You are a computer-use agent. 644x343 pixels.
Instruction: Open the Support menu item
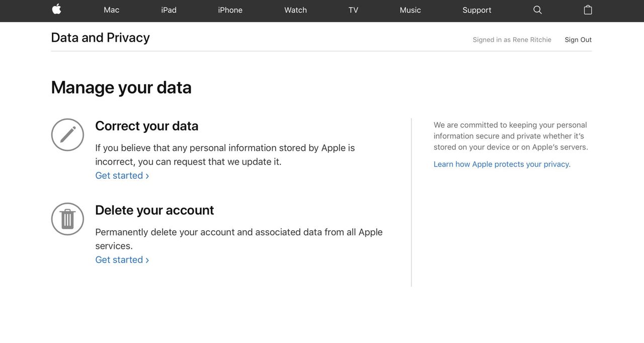pos(476,10)
